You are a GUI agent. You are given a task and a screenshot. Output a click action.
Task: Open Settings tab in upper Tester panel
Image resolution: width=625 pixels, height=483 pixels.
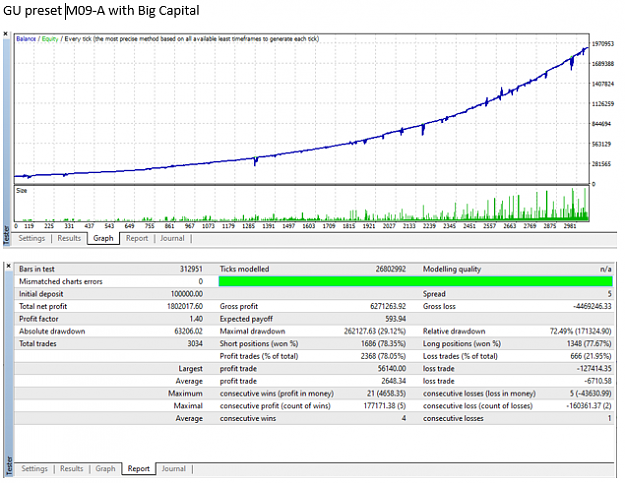[31, 238]
